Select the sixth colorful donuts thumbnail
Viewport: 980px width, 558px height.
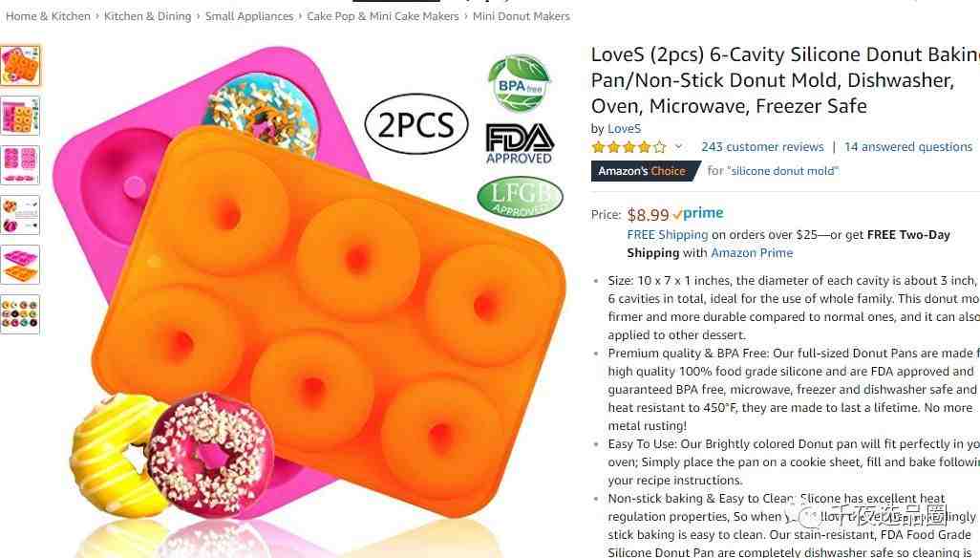click(20, 314)
